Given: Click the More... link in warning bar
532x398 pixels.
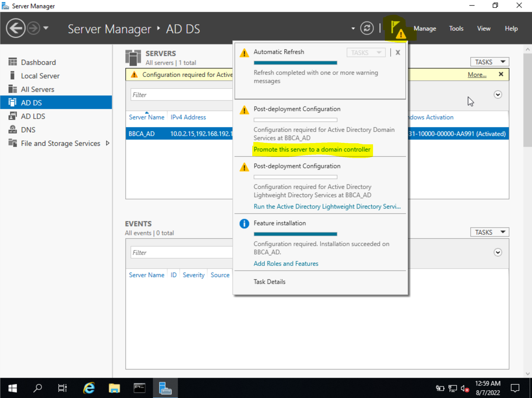Looking at the screenshot, I should 477,75.
